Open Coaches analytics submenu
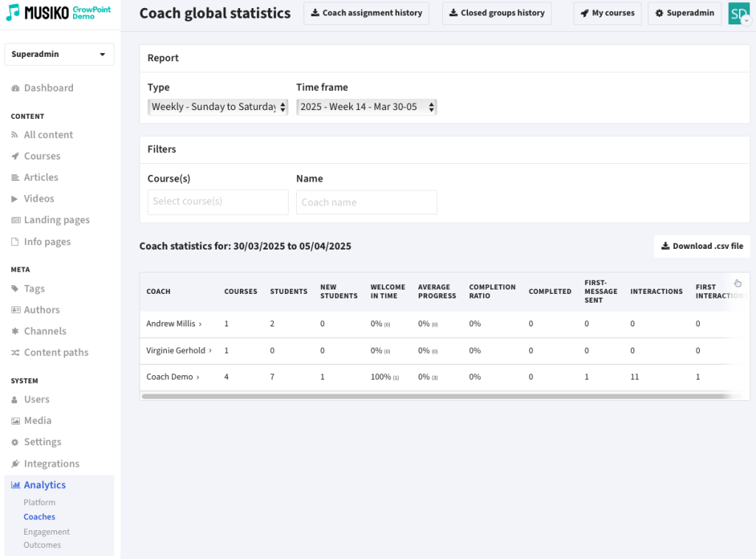 40,517
